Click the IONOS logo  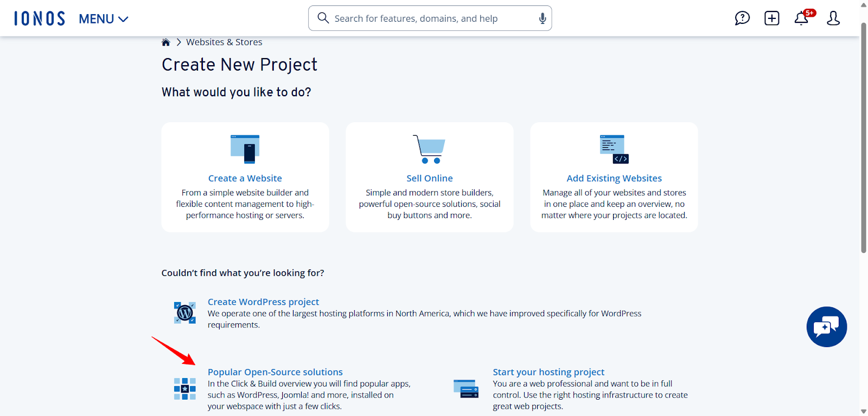(40, 18)
